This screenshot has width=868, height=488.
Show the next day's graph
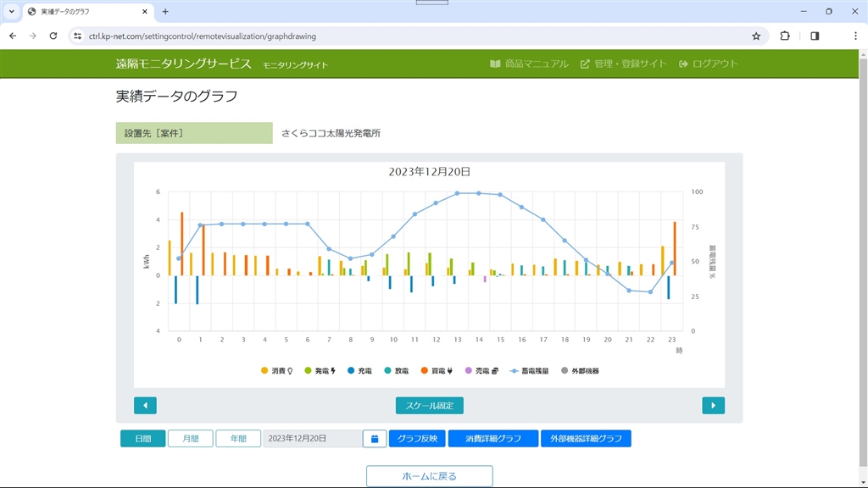pos(714,406)
